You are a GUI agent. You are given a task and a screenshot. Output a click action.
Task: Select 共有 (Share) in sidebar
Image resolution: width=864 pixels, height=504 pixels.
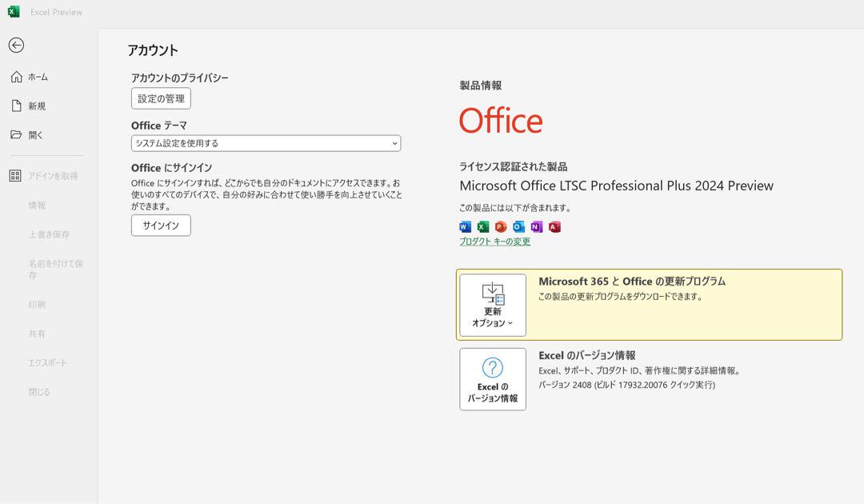tap(37, 334)
